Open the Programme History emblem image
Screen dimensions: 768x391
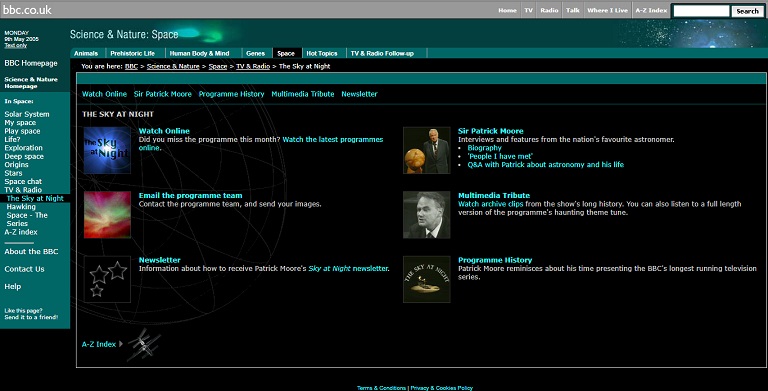[427, 279]
